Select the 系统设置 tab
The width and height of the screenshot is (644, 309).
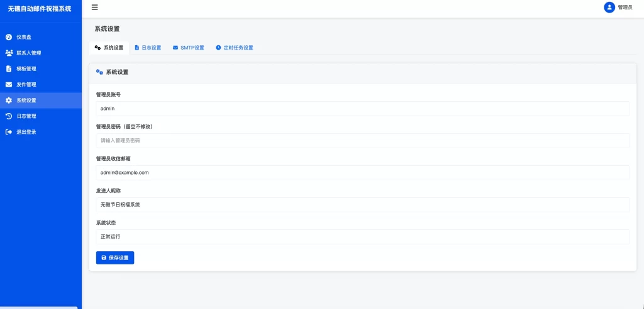click(109, 48)
